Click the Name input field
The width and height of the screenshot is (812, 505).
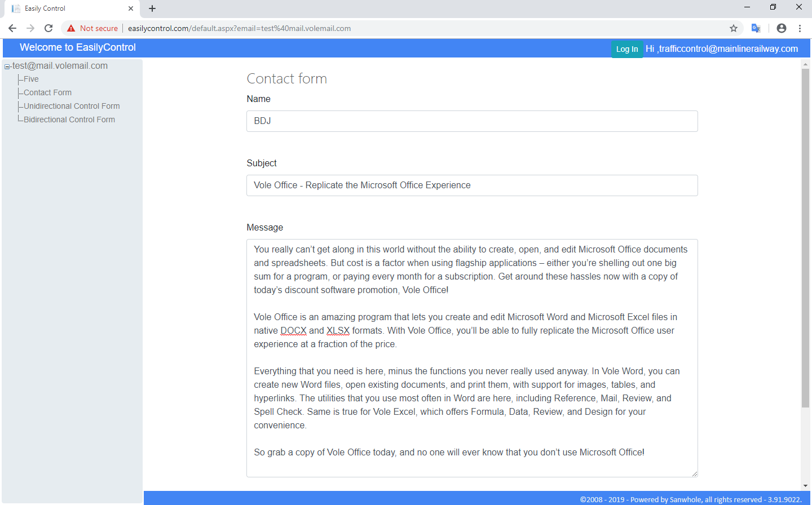click(x=472, y=121)
